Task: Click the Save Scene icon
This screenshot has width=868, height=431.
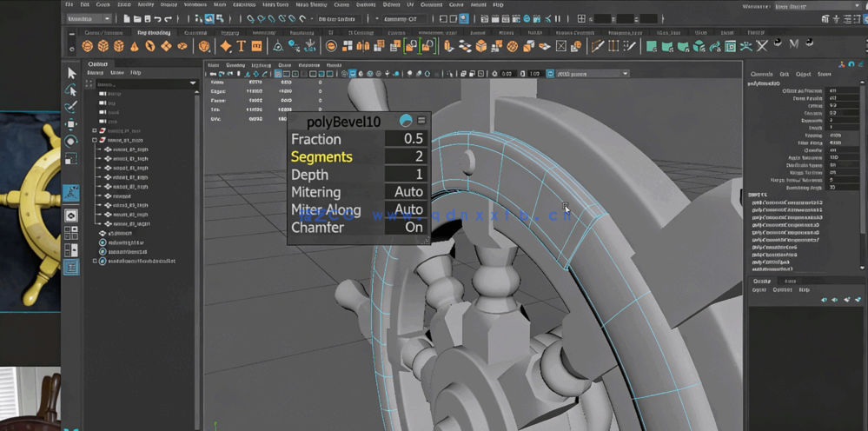Action: (x=147, y=19)
